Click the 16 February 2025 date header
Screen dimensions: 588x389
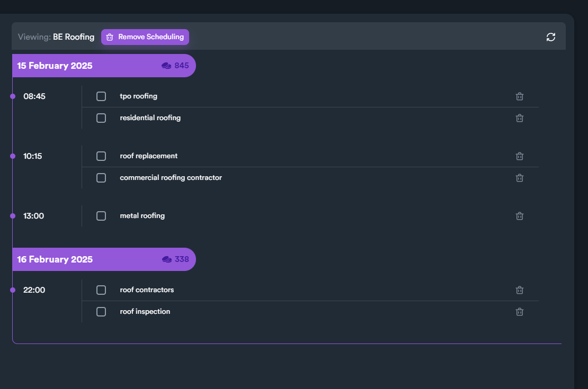tap(55, 259)
